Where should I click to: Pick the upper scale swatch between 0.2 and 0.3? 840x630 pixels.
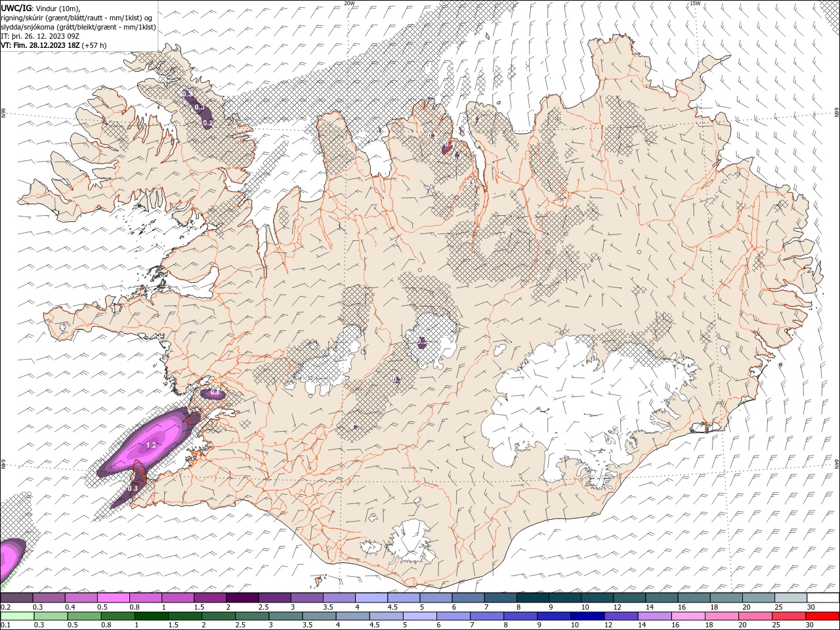16,597
